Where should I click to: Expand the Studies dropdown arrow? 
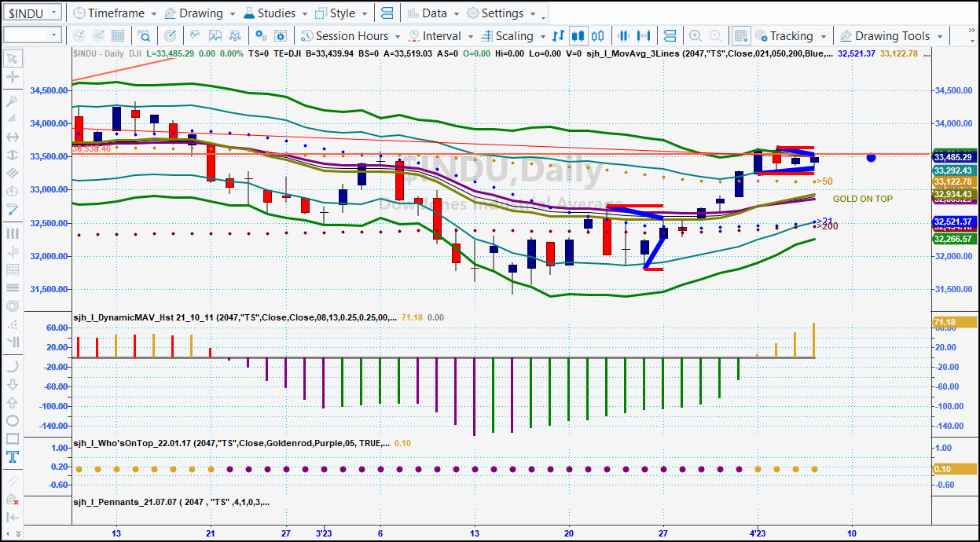tap(305, 14)
